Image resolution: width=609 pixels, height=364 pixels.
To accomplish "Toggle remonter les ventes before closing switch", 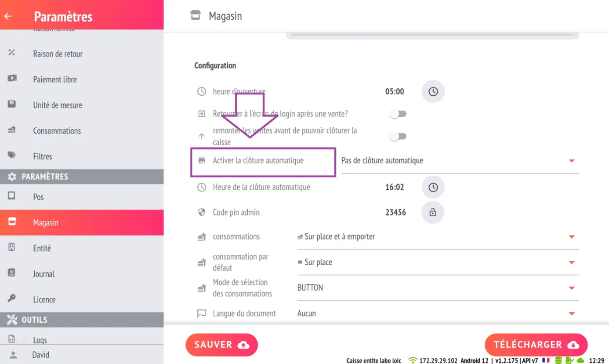I will [399, 136].
